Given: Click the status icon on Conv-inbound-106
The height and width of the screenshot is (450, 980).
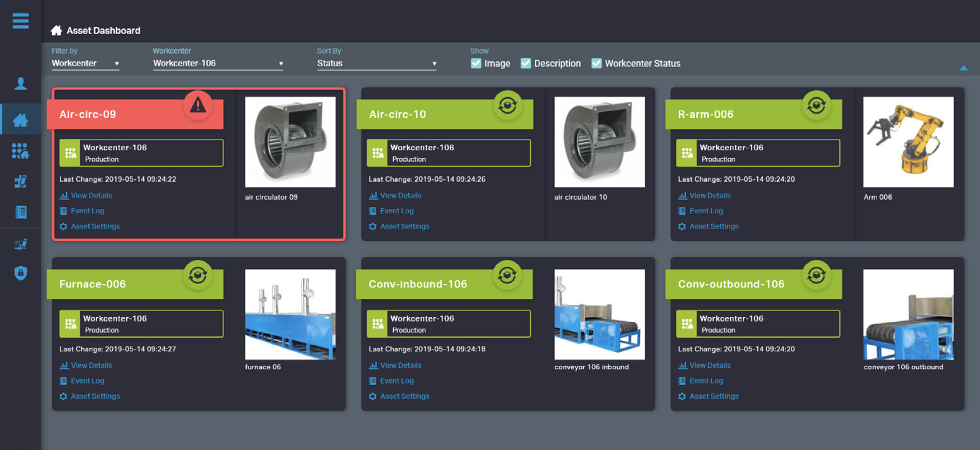Looking at the screenshot, I should click(x=507, y=276).
